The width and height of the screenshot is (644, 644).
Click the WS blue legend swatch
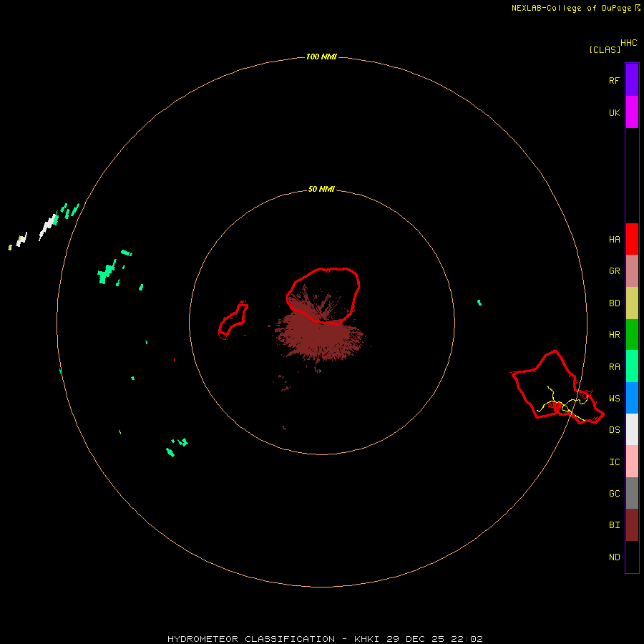coord(632,398)
